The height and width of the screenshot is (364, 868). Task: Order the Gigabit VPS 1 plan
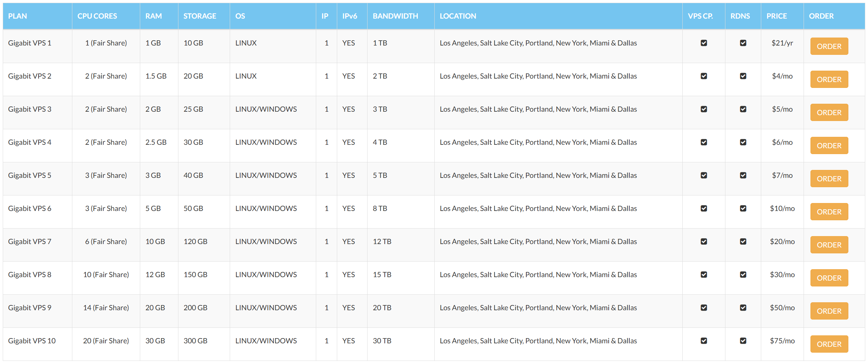coord(829,46)
